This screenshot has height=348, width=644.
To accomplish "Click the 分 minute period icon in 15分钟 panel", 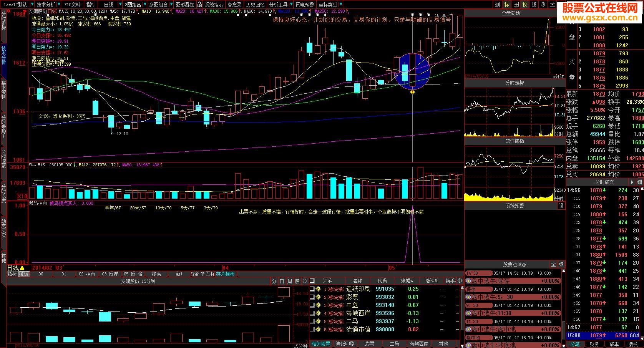I will tap(274, 281).
